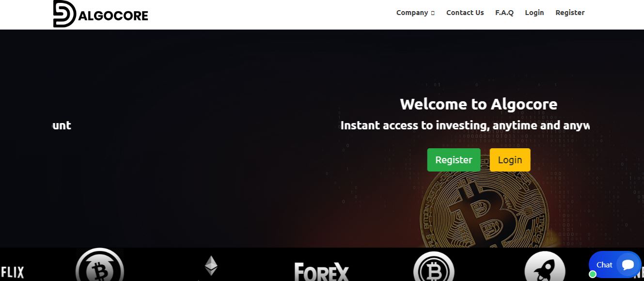The image size is (644, 281).
Task: Click the Algocore D-shaped logo icon
Action: pyautogui.click(x=64, y=14)
